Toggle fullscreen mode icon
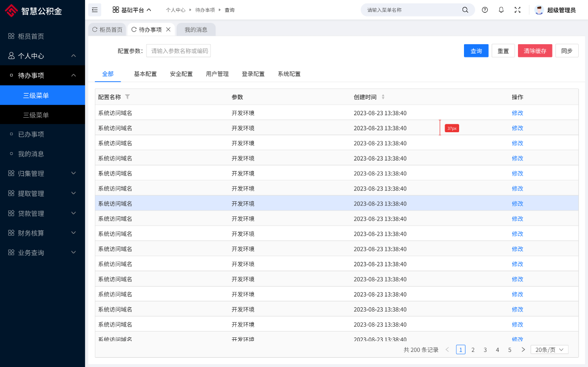588x367 pixels. point(517,10)
